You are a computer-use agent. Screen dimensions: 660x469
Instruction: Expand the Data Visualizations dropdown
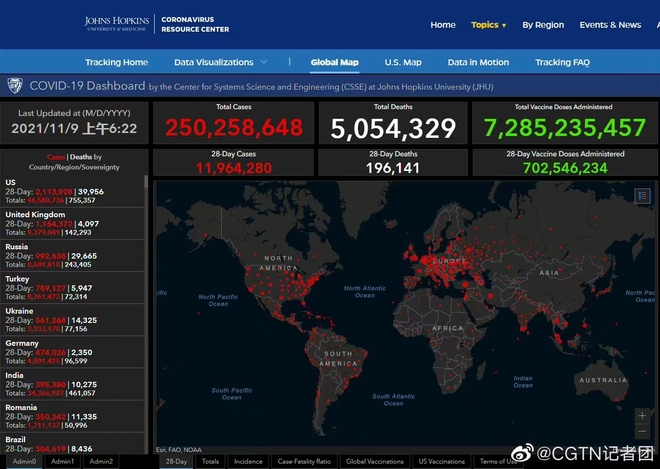pos(221,62)
